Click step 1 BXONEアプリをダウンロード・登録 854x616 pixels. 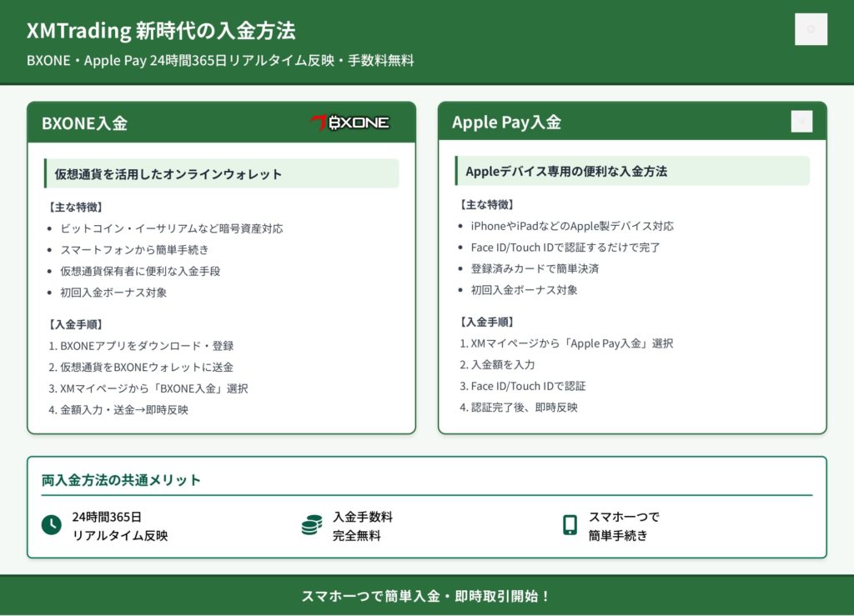coord(141,346)
